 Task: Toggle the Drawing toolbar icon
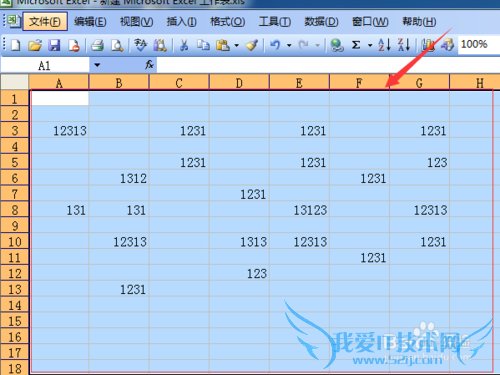(447, 45)
